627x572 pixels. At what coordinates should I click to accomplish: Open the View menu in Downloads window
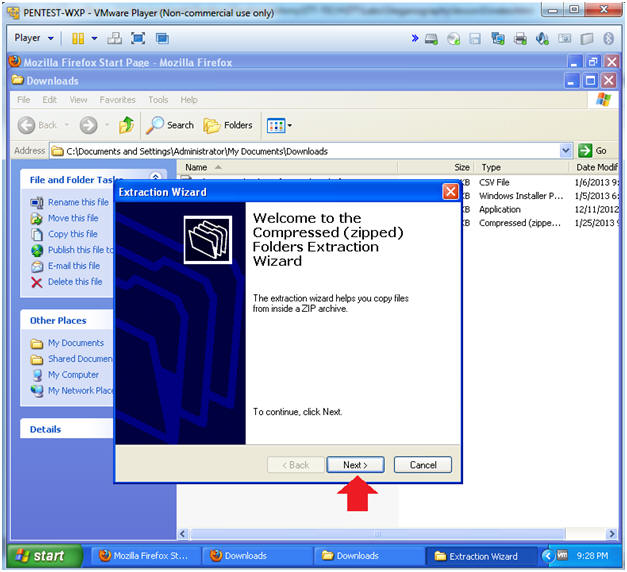[x=78, y=100]
